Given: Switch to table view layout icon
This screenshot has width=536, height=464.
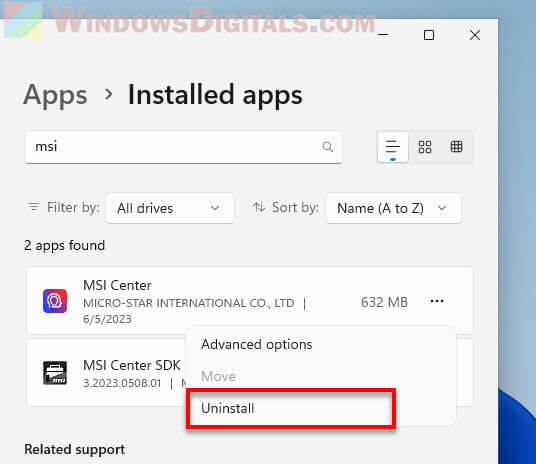Looking at the screenshot, I should point(456,147).
